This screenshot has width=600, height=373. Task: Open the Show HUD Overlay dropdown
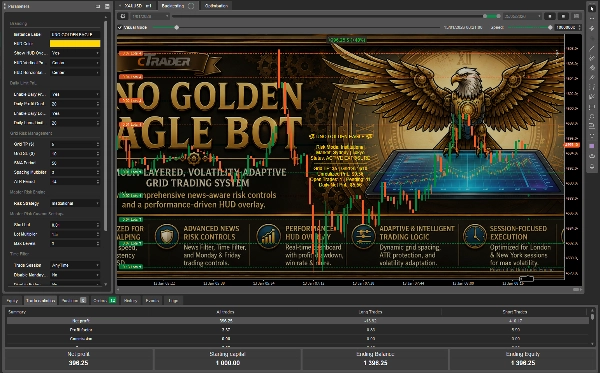(75, 53)
